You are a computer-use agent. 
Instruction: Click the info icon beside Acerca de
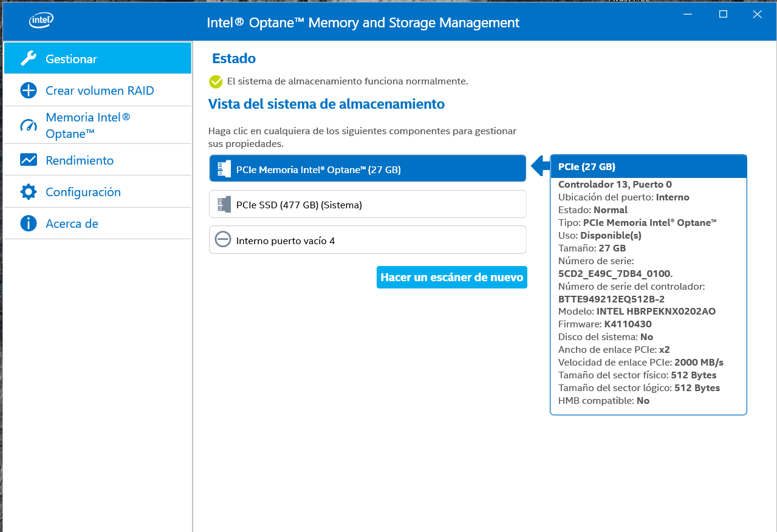(29, 223)
